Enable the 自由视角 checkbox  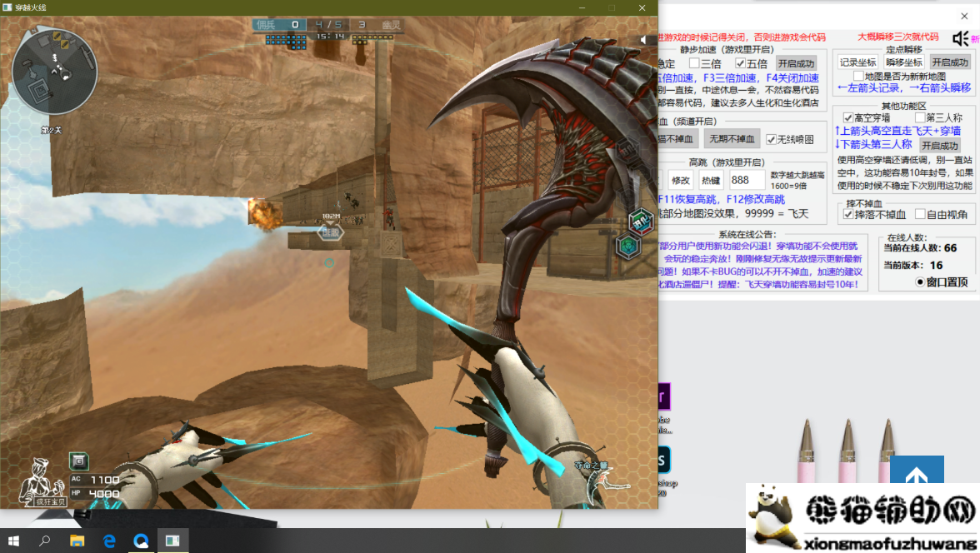(920, 215)
